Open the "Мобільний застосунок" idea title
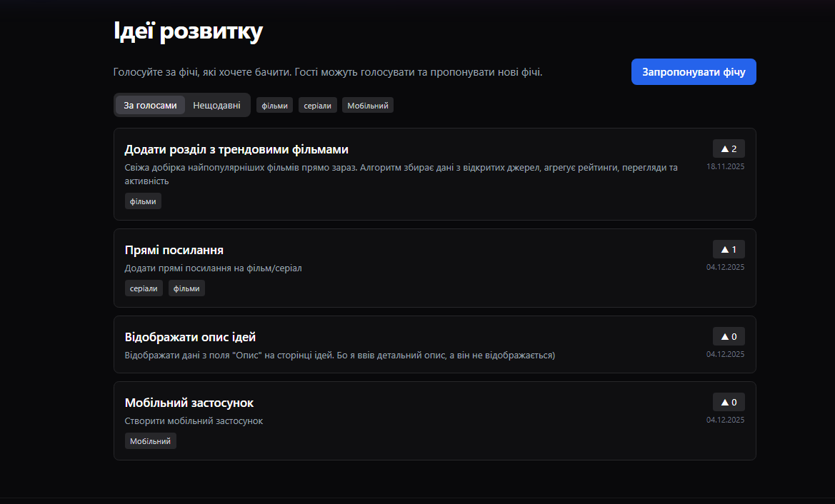The image size is (835, 504). tap(189, 403)
